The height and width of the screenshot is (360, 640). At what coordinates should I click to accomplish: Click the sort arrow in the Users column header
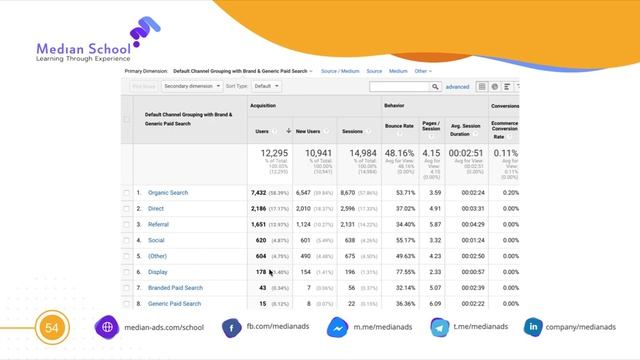click(x=288, y=131)
